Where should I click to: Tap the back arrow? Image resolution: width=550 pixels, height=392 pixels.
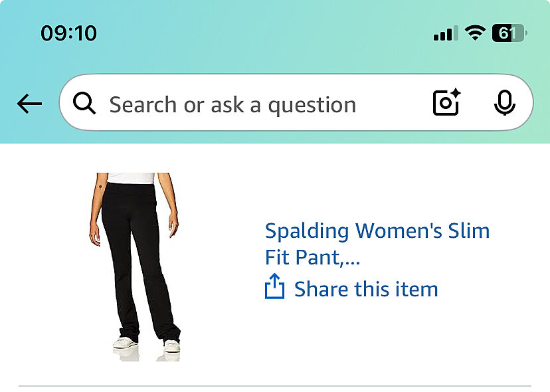click(x=29, y=104)
